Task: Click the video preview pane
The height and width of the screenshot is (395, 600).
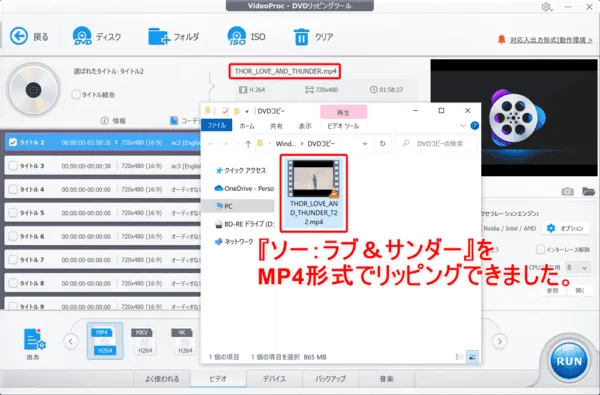Action: click(x=514, y=118)
